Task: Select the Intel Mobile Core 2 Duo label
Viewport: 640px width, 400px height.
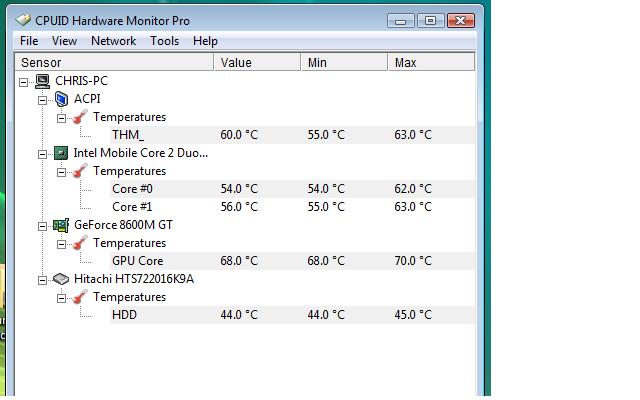Action: pos(141,153)
